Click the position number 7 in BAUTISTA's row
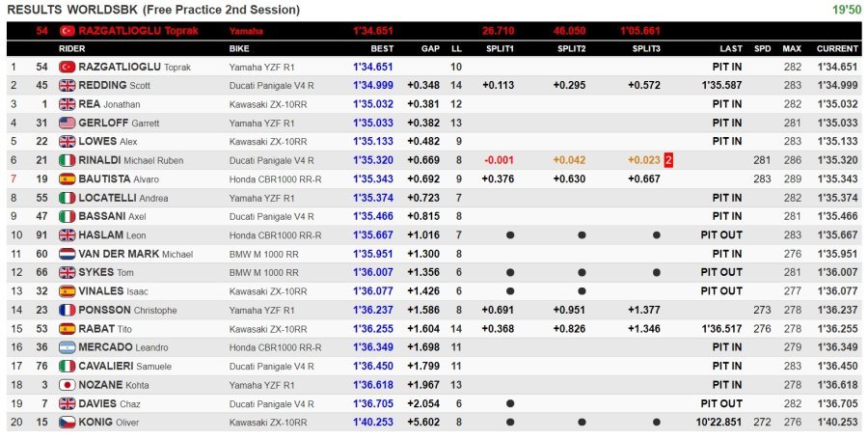Image resolution: width=868 pixels, height=439 pixels. click(14, 178)
